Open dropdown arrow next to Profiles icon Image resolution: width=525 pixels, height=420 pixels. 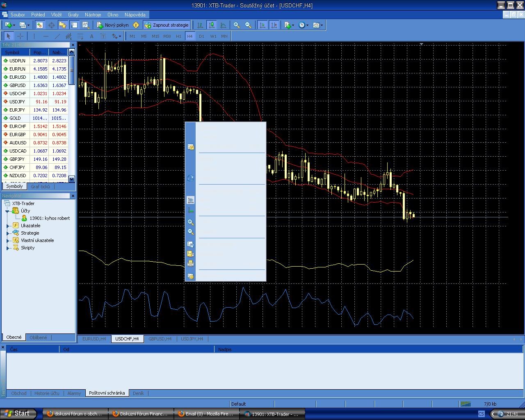[28, 25]
